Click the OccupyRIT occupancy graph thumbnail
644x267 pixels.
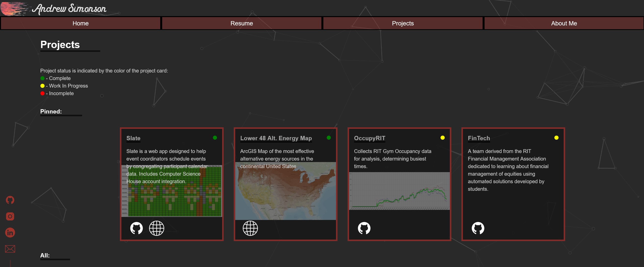(399, 191)
